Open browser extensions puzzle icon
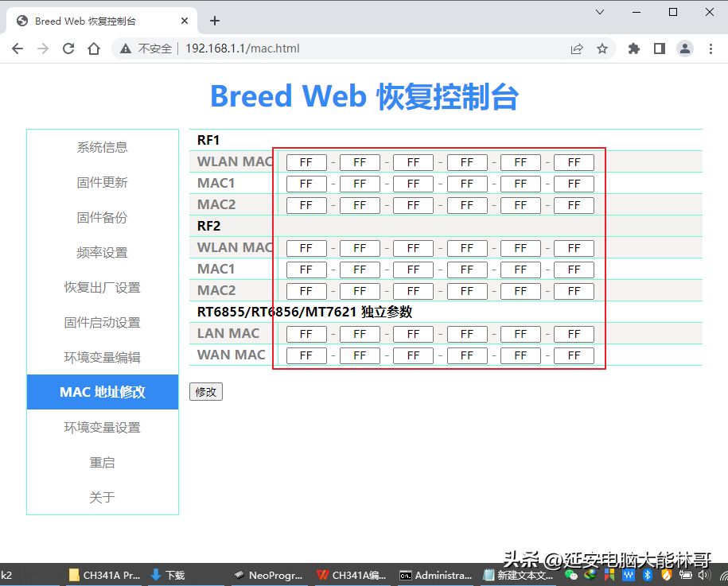The height and width of the screenshot is (586, 728). point(634,49)
